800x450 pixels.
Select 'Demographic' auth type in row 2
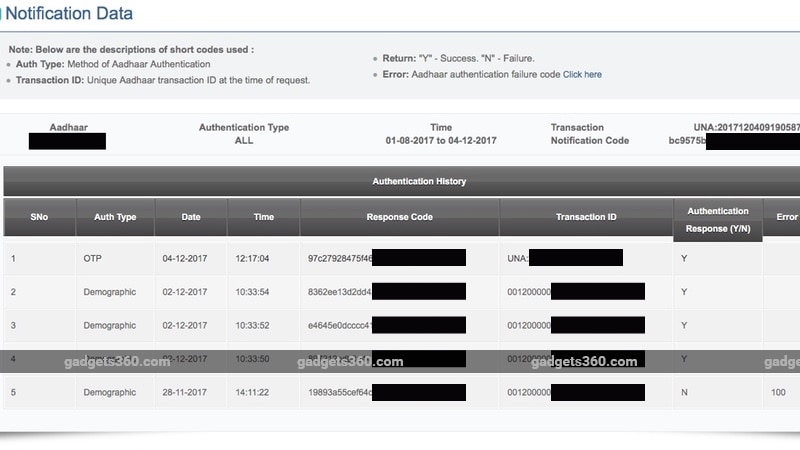[x=110, y=292]
